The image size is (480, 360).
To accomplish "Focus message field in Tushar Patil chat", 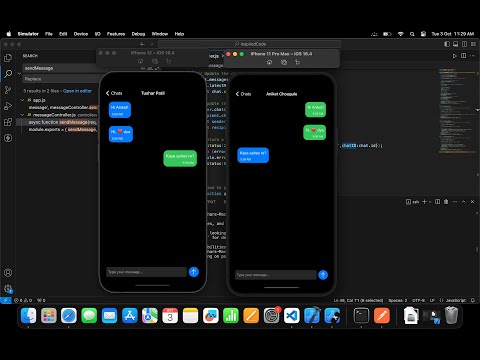I will pyautogui.click(x=146, y=272).
